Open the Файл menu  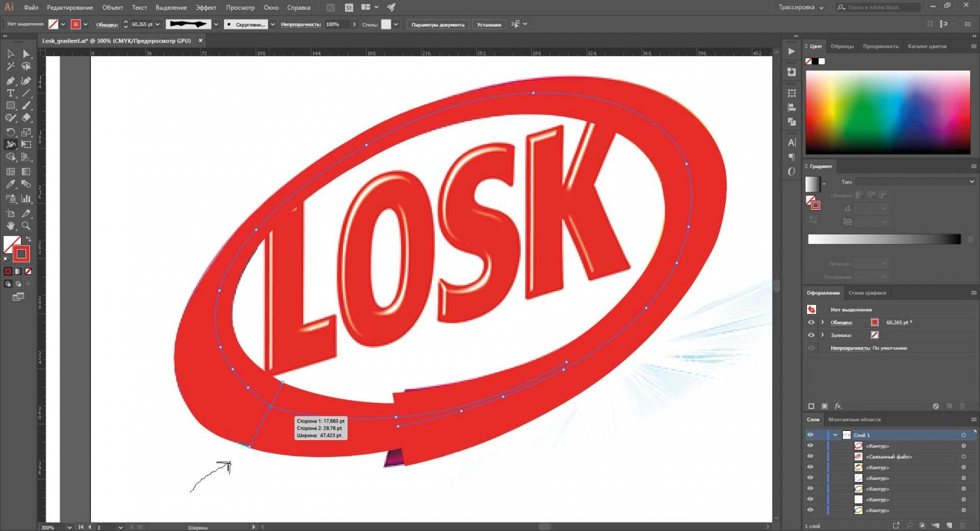tap(31, 7)
